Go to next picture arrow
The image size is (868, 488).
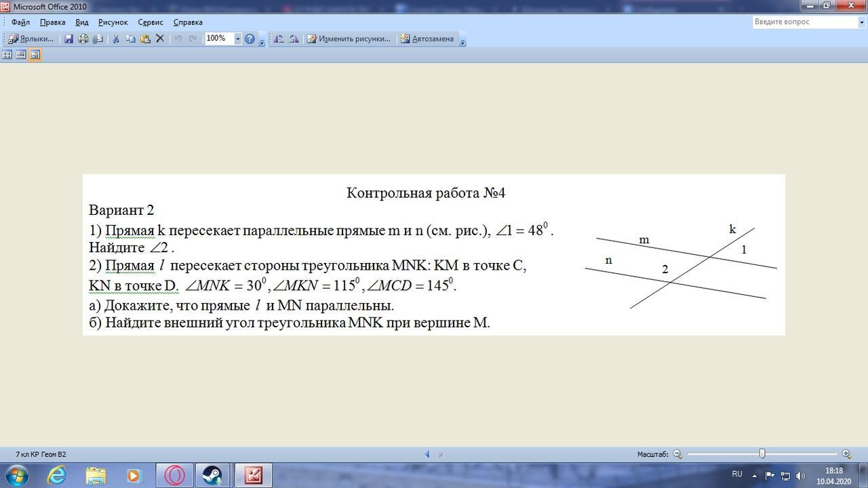tap(441, 454)
